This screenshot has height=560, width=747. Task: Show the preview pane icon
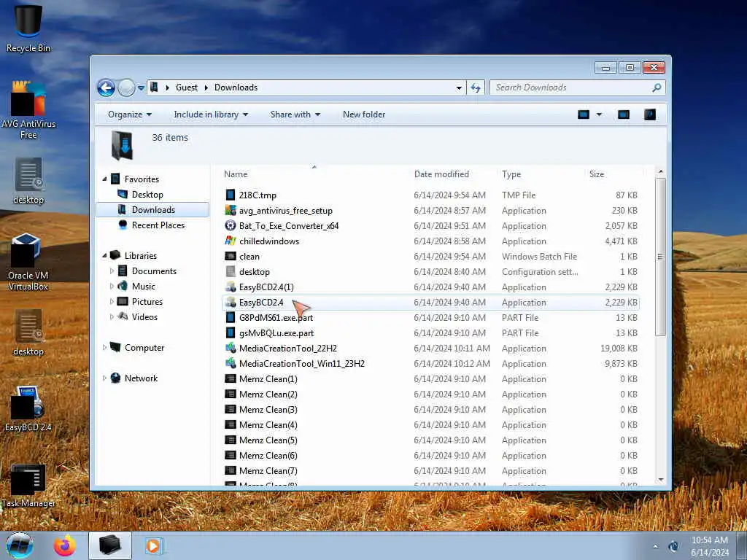coord(623,114)
